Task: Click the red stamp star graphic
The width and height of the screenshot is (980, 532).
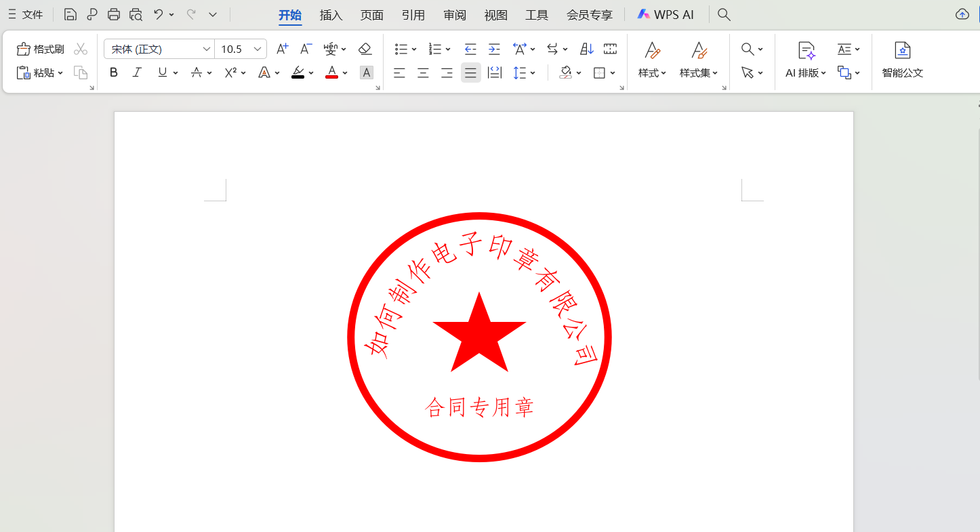Action: 479,332
